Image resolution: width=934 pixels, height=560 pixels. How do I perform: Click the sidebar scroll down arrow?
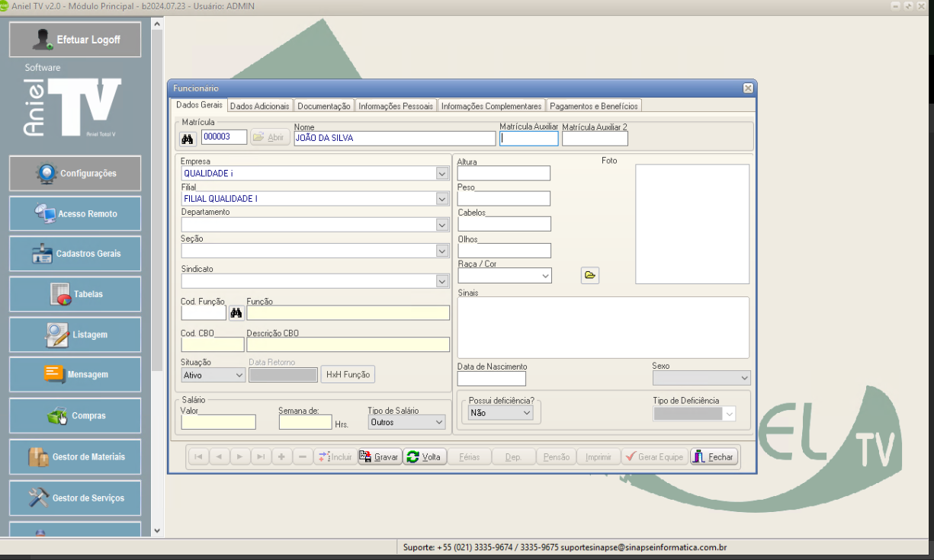pos(157,530)
